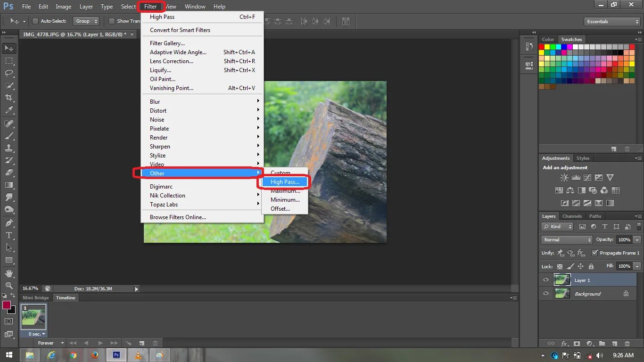Select frame 1 thumbnail in Timeline
The height and width of the screenshot is (362, 644).
tap(33, 317)
